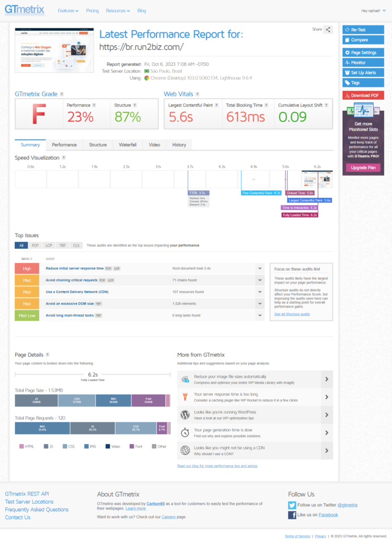Expand the Reduce initial server response time audit
The width and height of the screenshot is (392, 543).
coord(259,268)
